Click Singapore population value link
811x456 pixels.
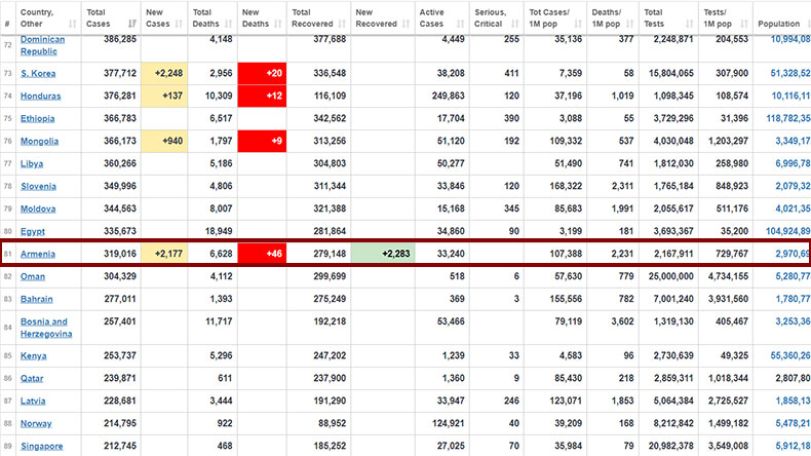click(x=792, y=446)
